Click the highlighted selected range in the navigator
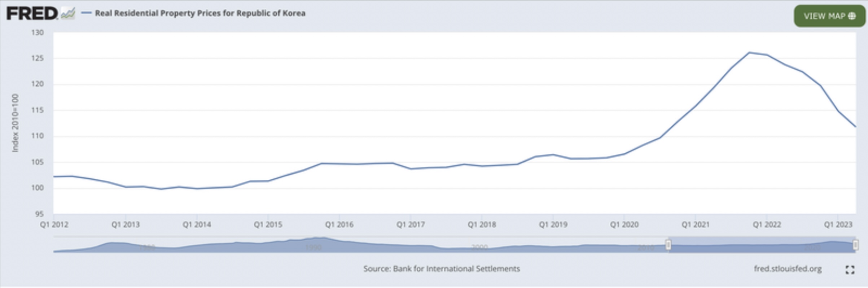 pos(761,245)
